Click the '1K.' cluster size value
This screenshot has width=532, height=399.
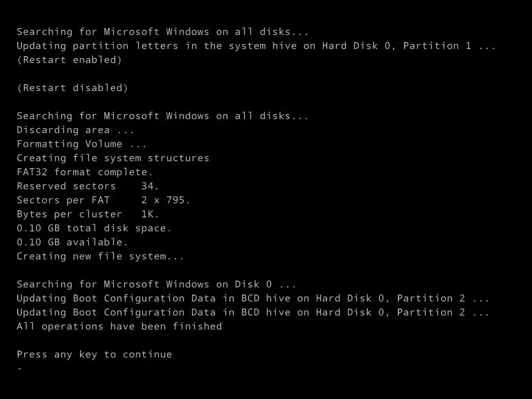[150, 214]
